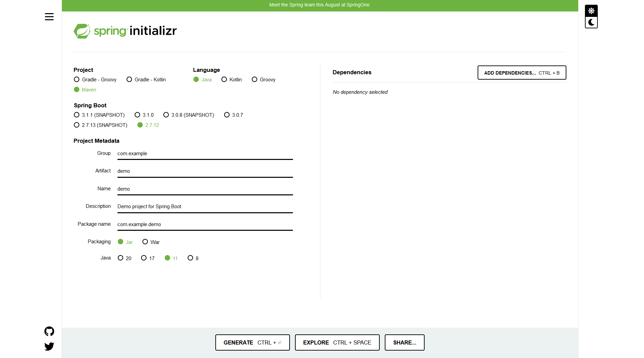This screenshot has width=644, height=358.
Task: Open the Share dialog
Action: point(405,342)
